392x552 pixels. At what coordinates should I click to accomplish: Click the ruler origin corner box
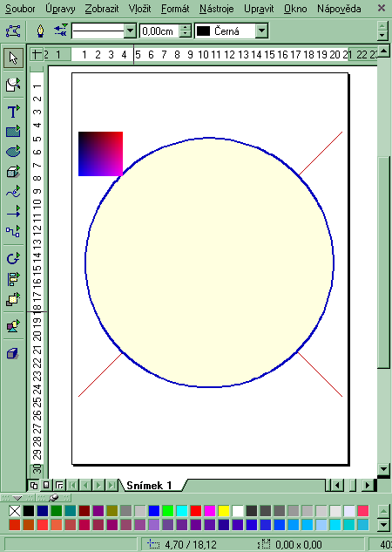click(x=36, y=54)
